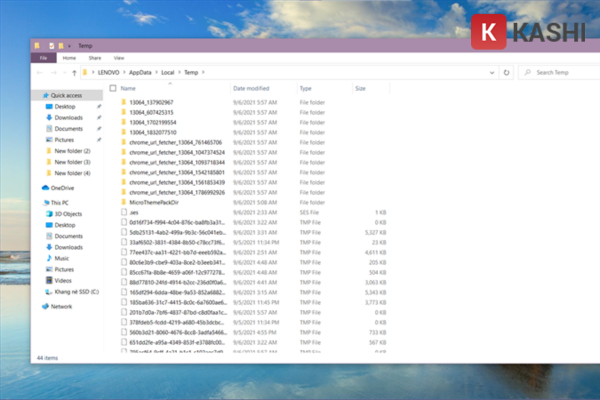600x400 pixels.
Task: Sort by the Type column header
Action: pos(305,88)
